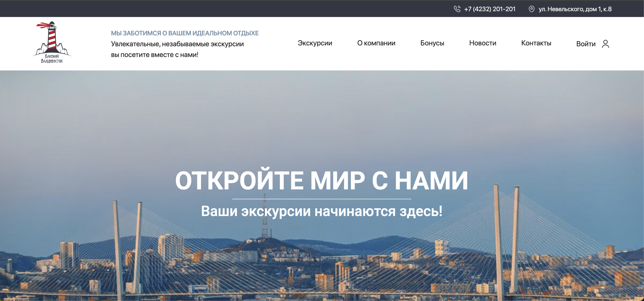
Task: Click the location pin icon
Action: tap(531, 9)
